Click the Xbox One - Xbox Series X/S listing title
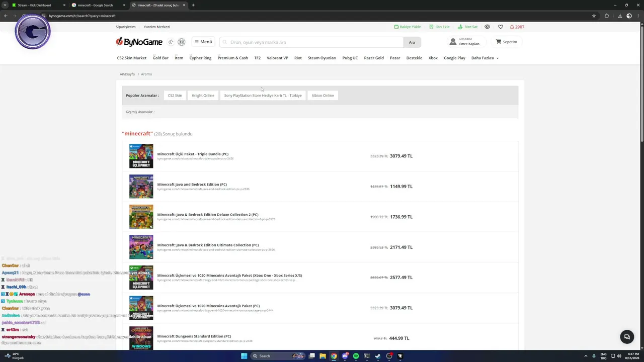The height and width of the screenshot is (362, 644). coord(229,276)
